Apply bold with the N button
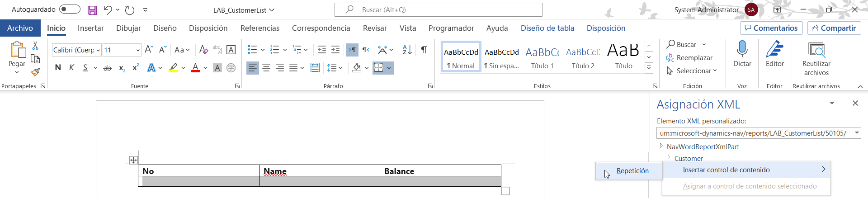Viewport: 868px width, 198px height. tap(58, 68)
